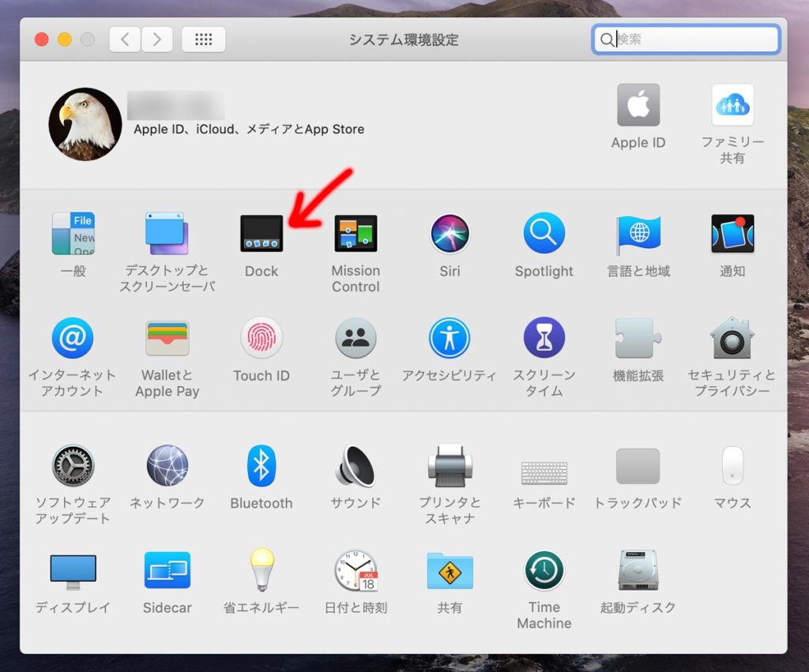Open 共有 sharing folder icon
The width and height of the screenshot is (809, 672).
point(450,571)
